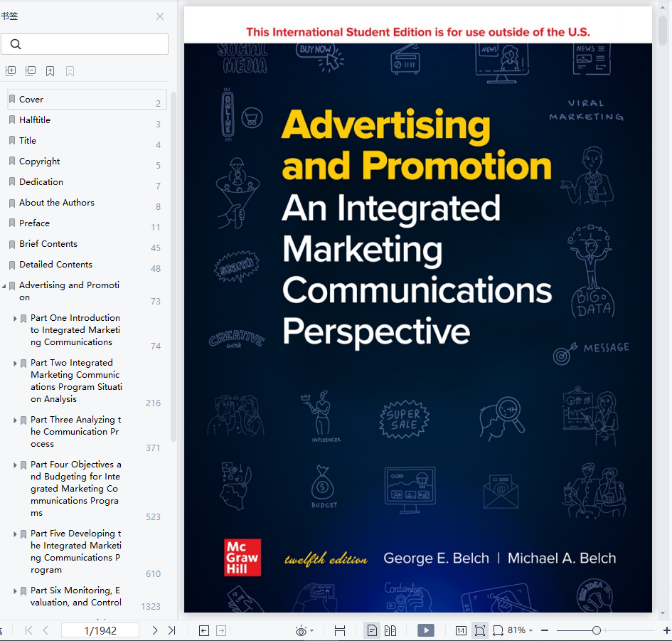The image size is (672, 641).
Task: Start the slideshow playback
Action: (x=426, y=630)
